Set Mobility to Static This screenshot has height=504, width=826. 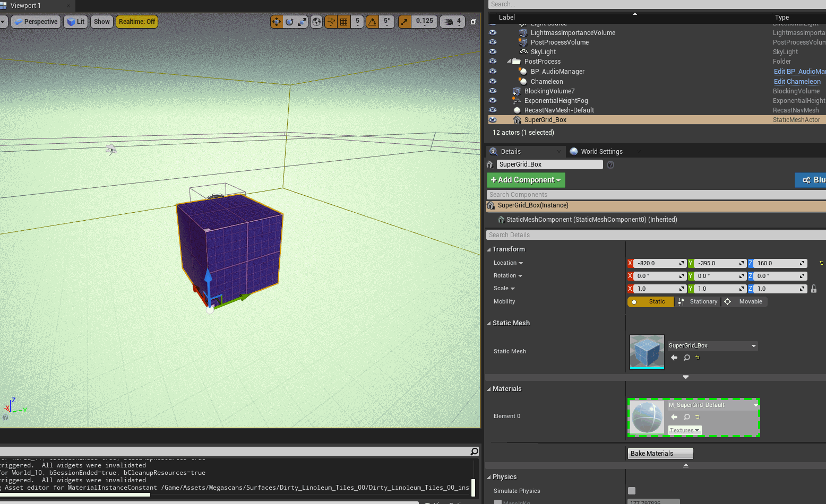(651, 302)
